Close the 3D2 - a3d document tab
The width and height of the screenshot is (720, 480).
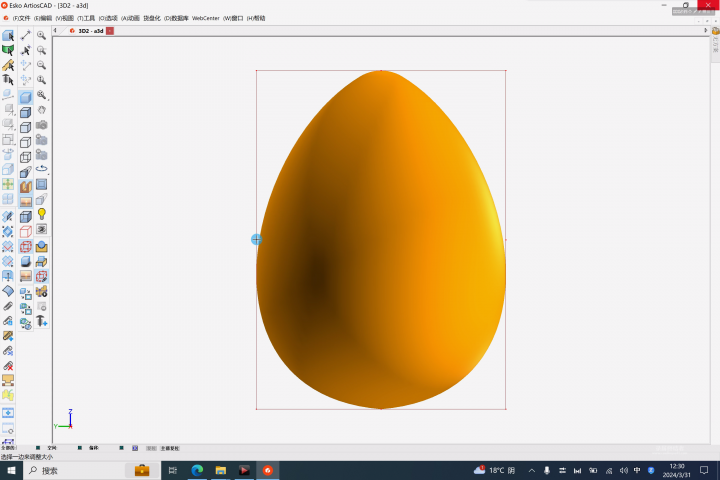[x=110, y=31]
